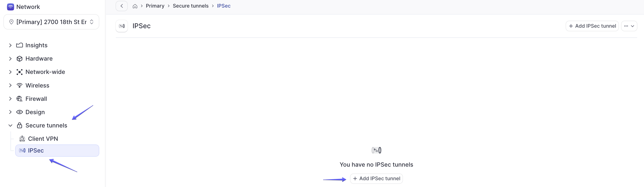Click the location pin icon
644x187 pixels.
point(11,22)
